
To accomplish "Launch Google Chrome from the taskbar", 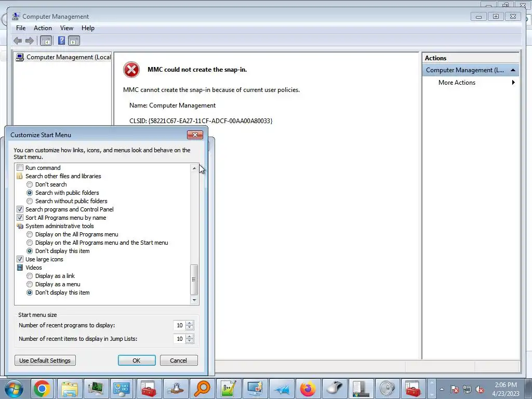I will click(x=42, y=389).
